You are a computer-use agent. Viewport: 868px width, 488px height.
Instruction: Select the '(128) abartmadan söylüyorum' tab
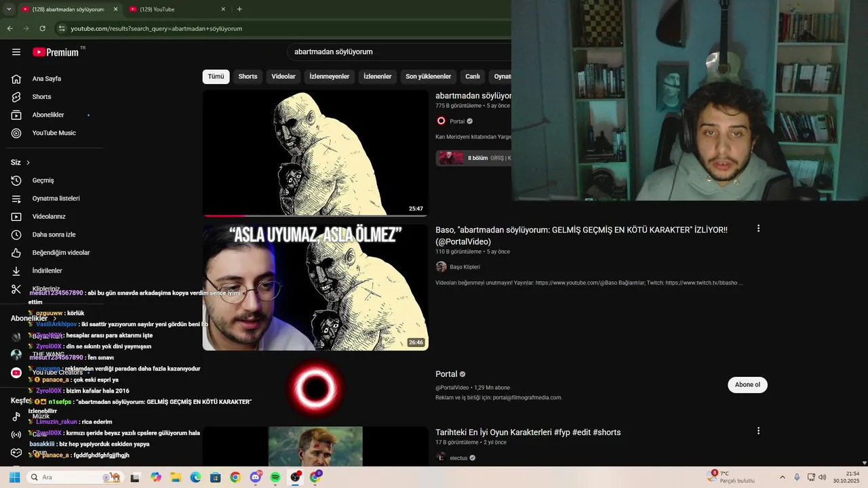click(x=70, y=9)
